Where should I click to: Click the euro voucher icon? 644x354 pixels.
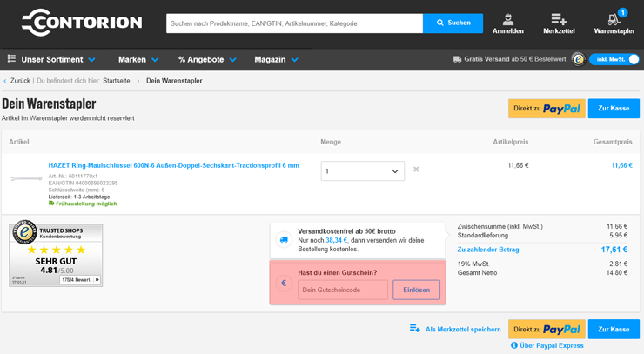284,283
